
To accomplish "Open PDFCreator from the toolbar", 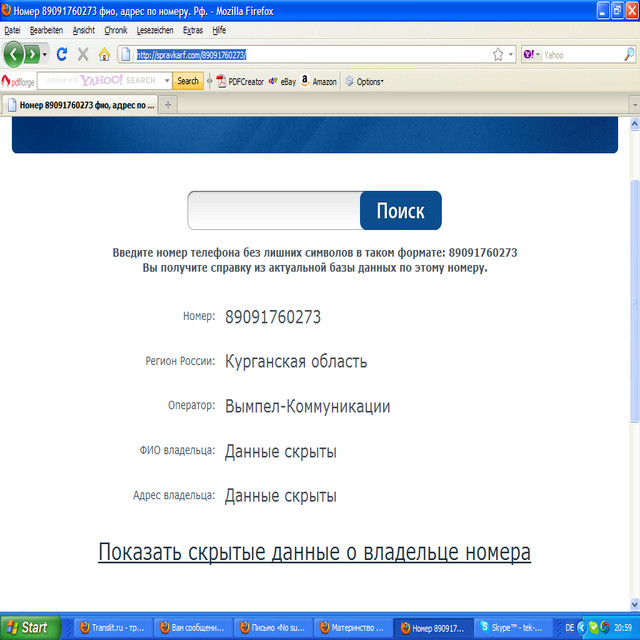I will [240, 81].
